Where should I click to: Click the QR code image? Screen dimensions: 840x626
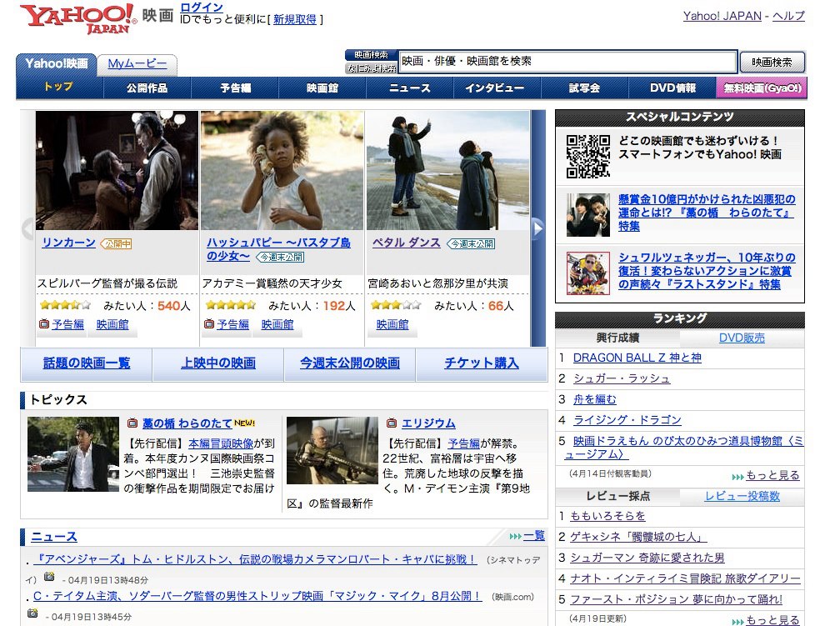click(587, 156)
